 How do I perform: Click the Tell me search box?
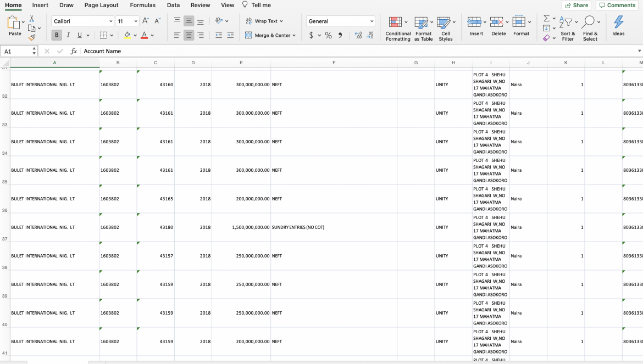pos(257,5)
